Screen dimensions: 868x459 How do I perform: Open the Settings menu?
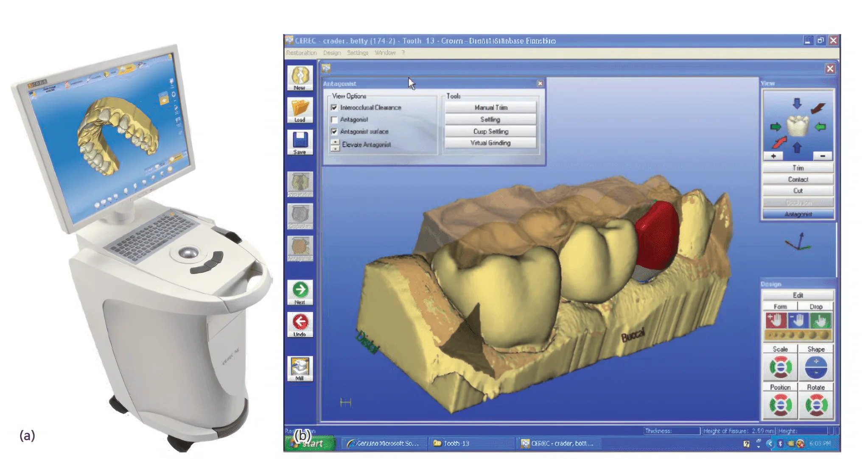coord(357,53)
